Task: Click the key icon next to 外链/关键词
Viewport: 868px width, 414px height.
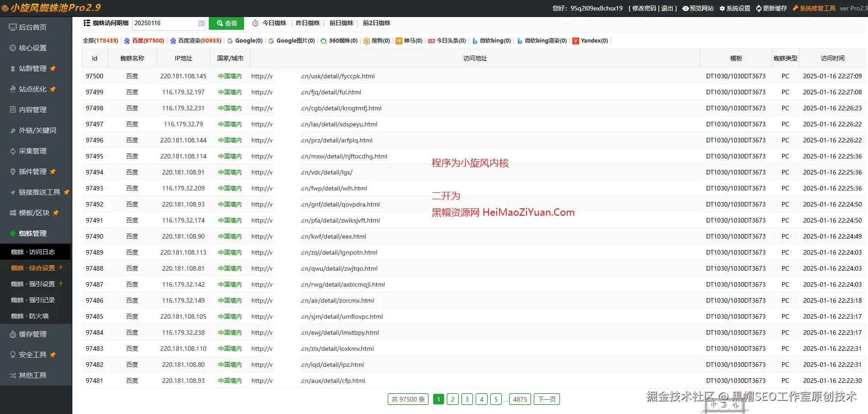Action: [13, 131]
